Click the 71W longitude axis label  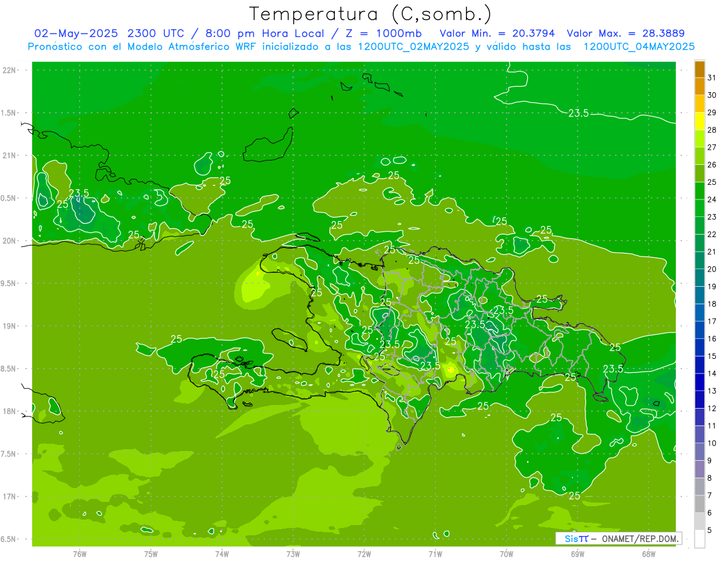pos(435,554)
